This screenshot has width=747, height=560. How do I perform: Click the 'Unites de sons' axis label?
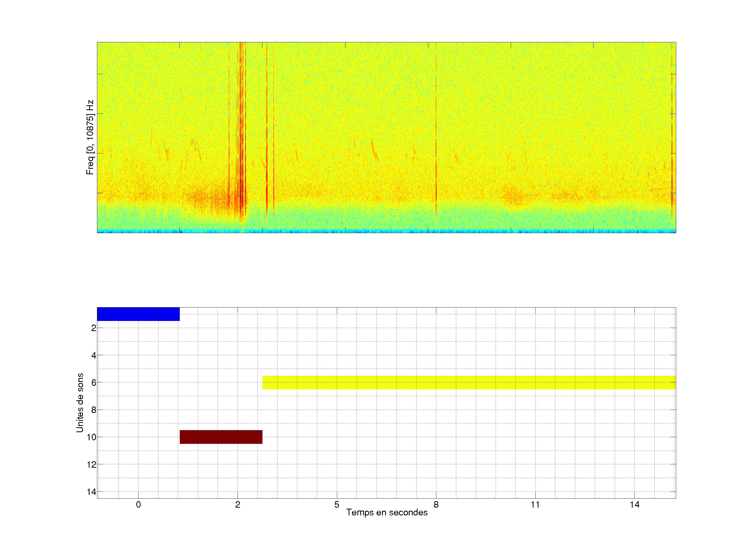coord(80,403)
